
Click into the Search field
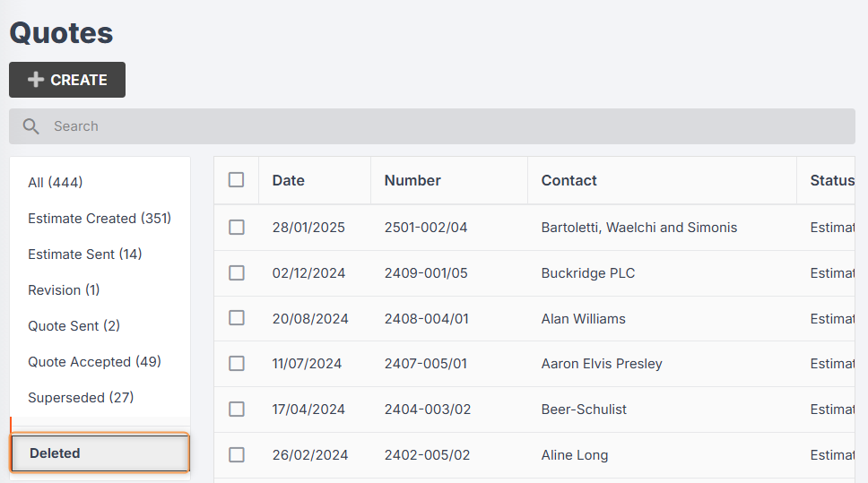coord(432,126)
